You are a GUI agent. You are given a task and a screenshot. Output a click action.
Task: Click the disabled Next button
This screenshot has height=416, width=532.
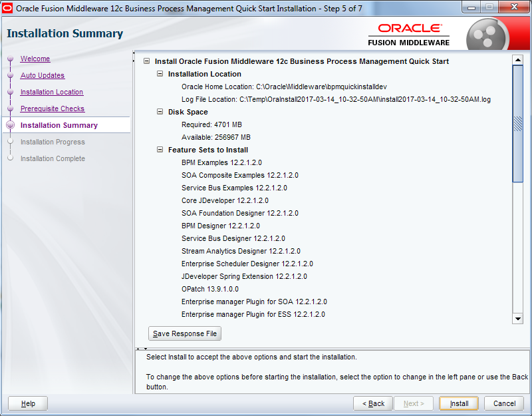[x=414, y=403]
